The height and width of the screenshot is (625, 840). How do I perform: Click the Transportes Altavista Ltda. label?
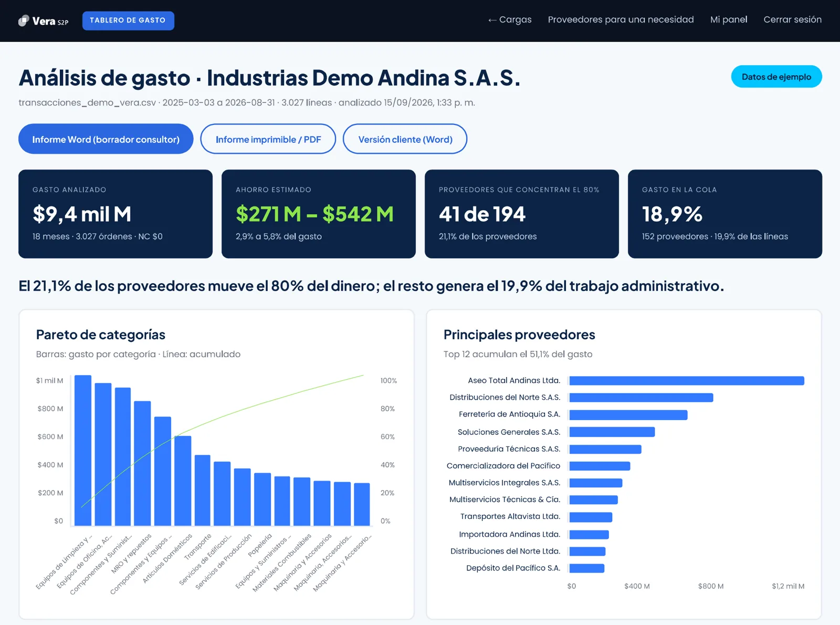tap(510, 516)
